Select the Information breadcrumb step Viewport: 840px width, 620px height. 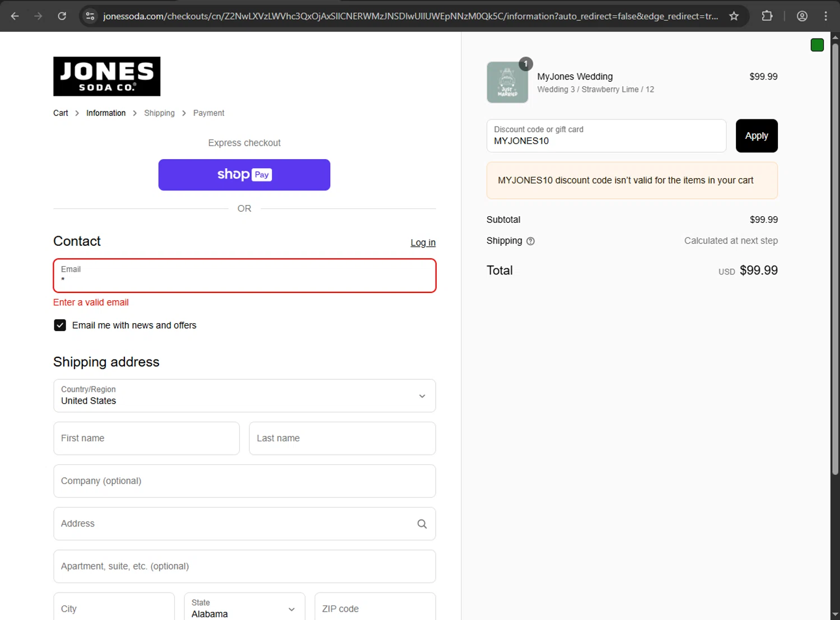106,113
